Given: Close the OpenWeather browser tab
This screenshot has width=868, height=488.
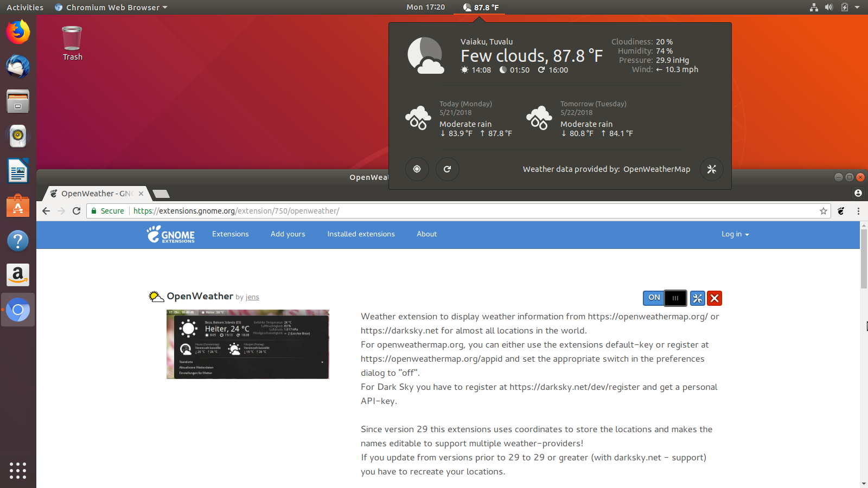Looking at the screenshot, I should [141, 194].
